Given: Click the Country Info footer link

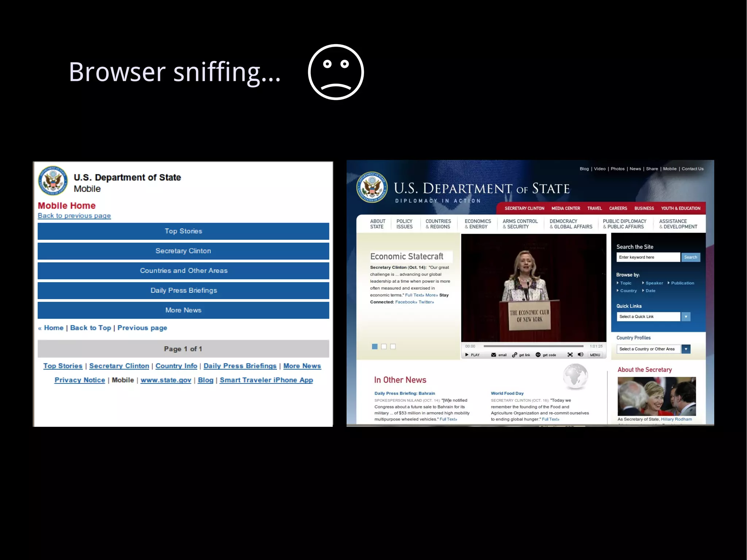Looking at the screenshot, I should [176, 366].
